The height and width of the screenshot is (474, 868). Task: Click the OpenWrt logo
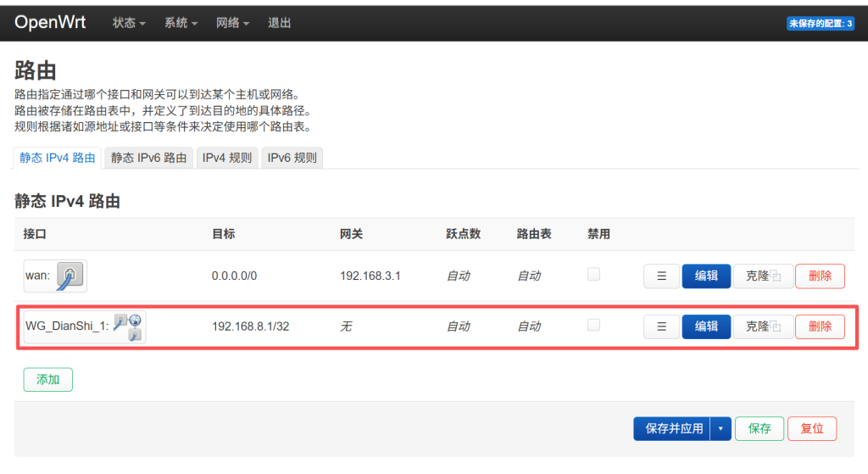50,23
